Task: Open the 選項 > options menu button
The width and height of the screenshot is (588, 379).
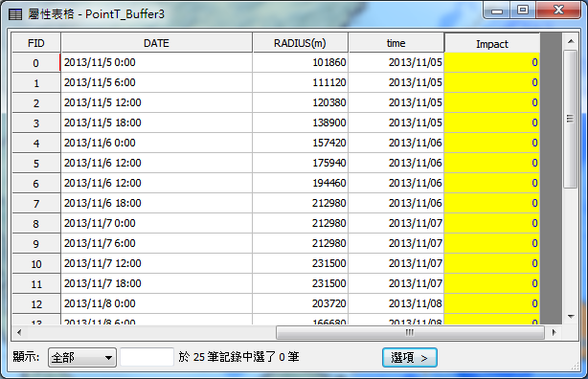Action: (x=410, y=358)
